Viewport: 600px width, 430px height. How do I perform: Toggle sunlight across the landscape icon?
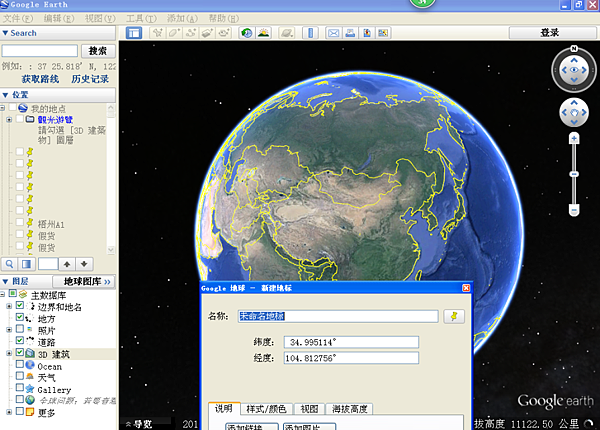(x=264, y=33)
